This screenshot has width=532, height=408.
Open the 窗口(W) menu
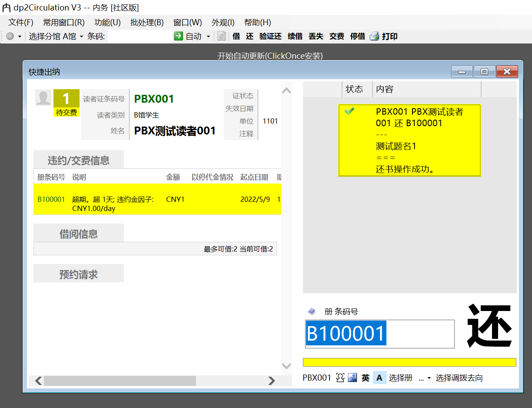(187, 23)
